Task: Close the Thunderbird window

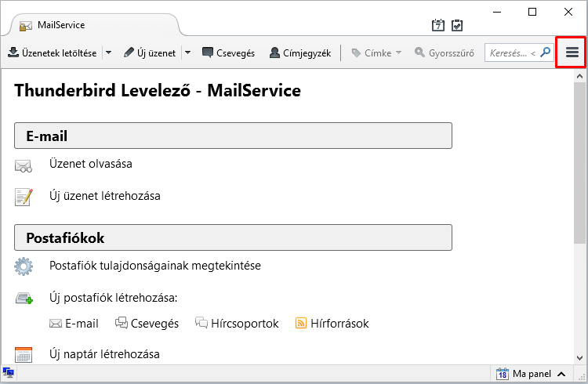Action: pos(568,12)
